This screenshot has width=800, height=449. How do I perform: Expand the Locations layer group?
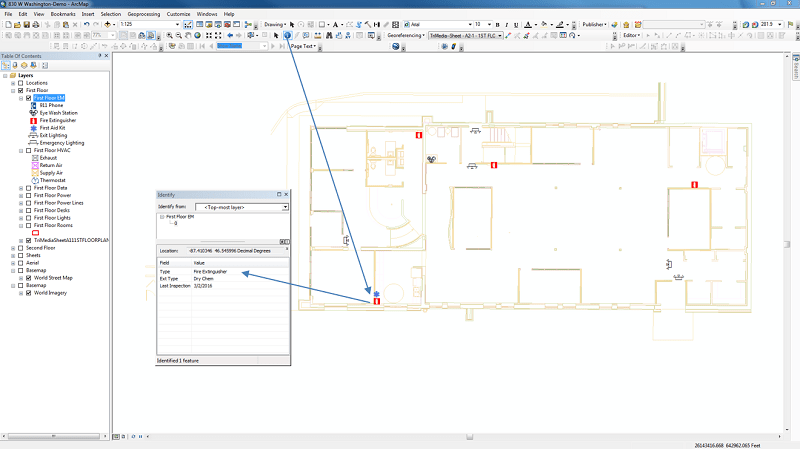[x=13, y=83]
